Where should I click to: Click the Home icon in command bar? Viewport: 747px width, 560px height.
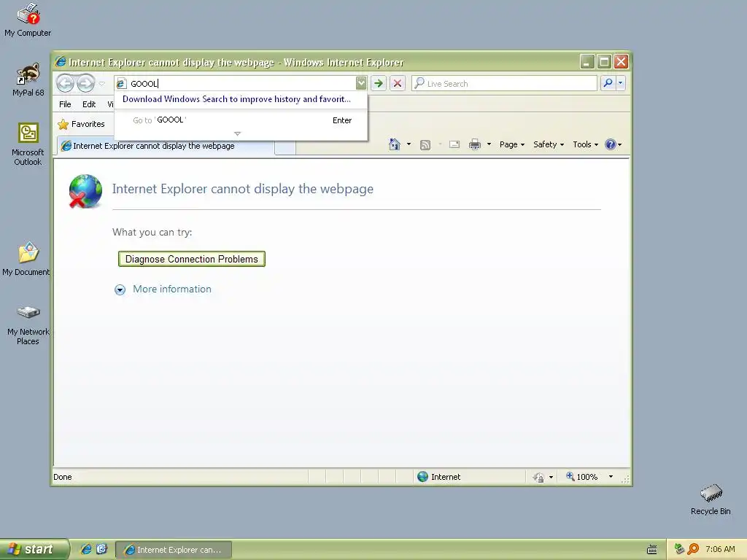pos(395,144)
